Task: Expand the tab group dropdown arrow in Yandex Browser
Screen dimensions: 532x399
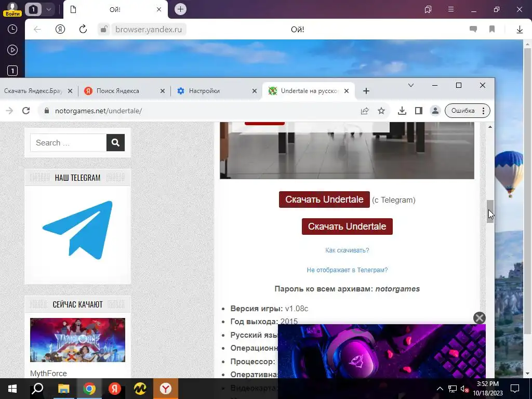Action: point(48,9)
